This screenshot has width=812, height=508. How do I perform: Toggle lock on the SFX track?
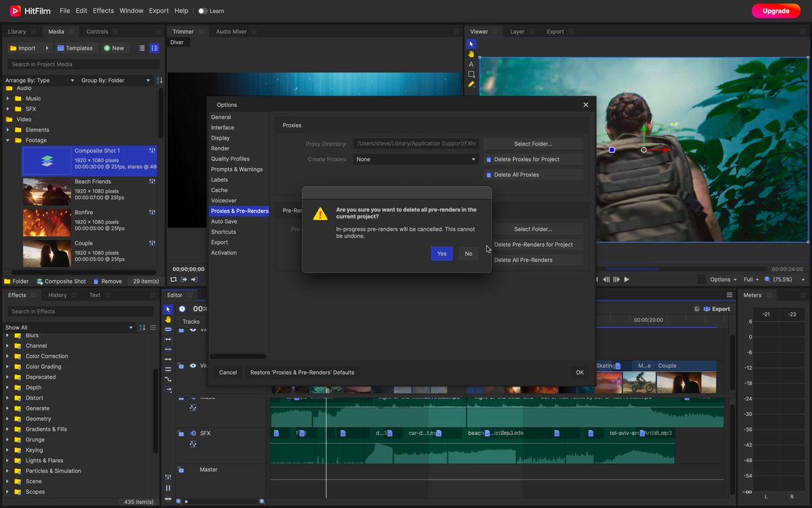pyautogui.click(x=181, y=433)
